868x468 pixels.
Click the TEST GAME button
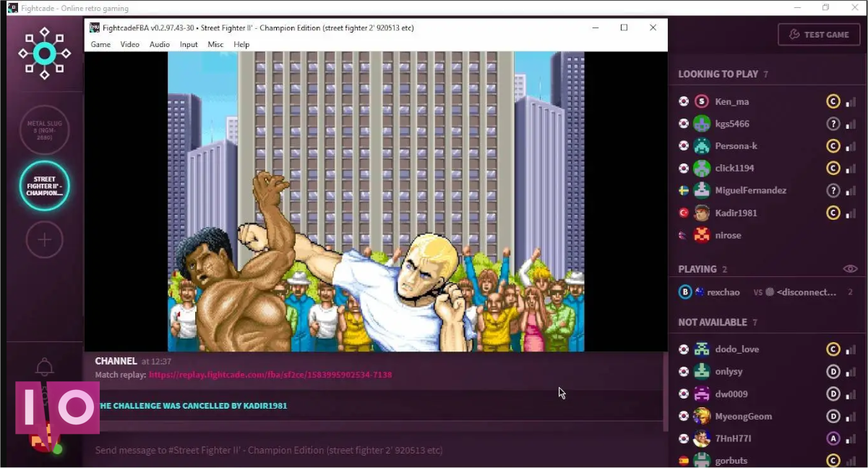point(819,35)
